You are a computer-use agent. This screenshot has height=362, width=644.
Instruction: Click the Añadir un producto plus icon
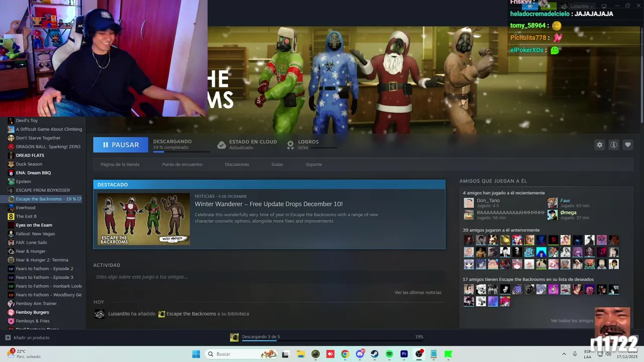(x=8, y=338)
